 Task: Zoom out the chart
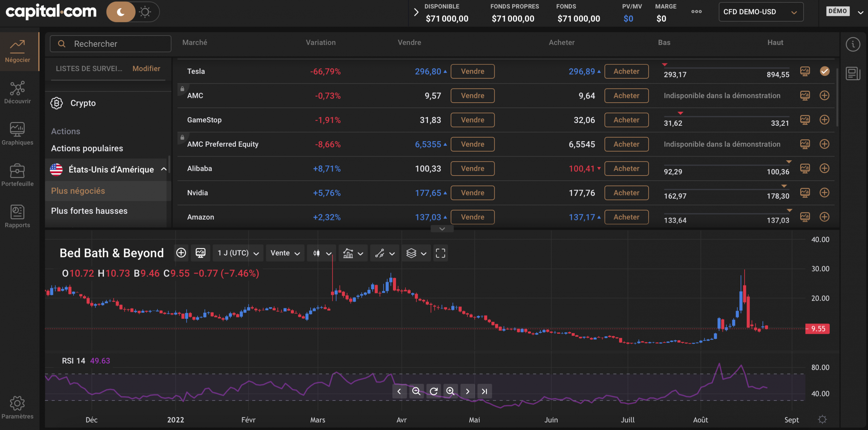pyautogui.click(x=416, y=391)
